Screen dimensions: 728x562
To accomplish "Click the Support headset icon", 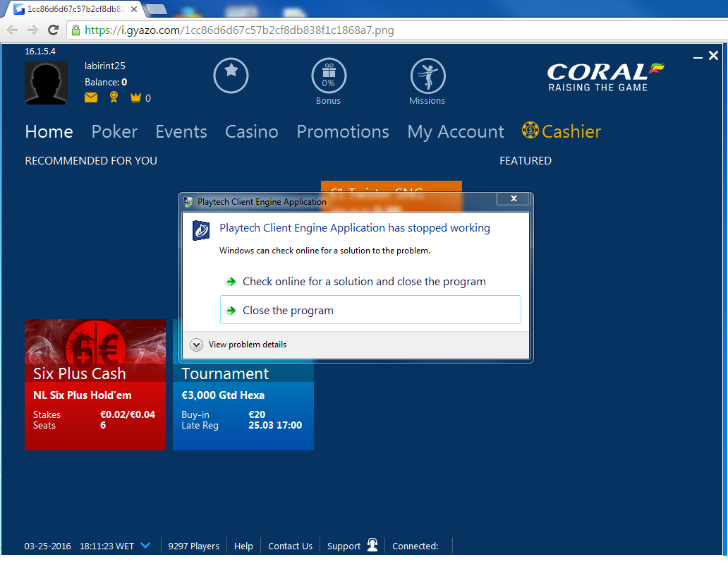I will [372, 545].
